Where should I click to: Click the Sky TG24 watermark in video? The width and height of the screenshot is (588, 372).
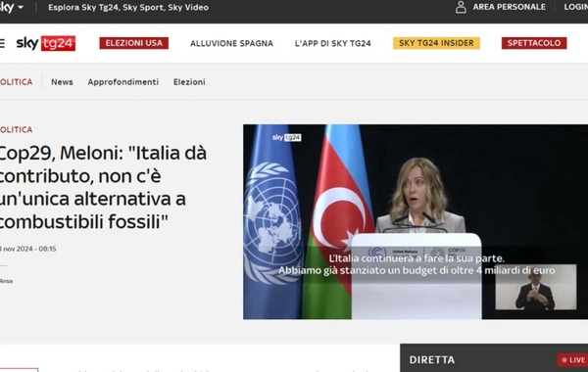286,137
